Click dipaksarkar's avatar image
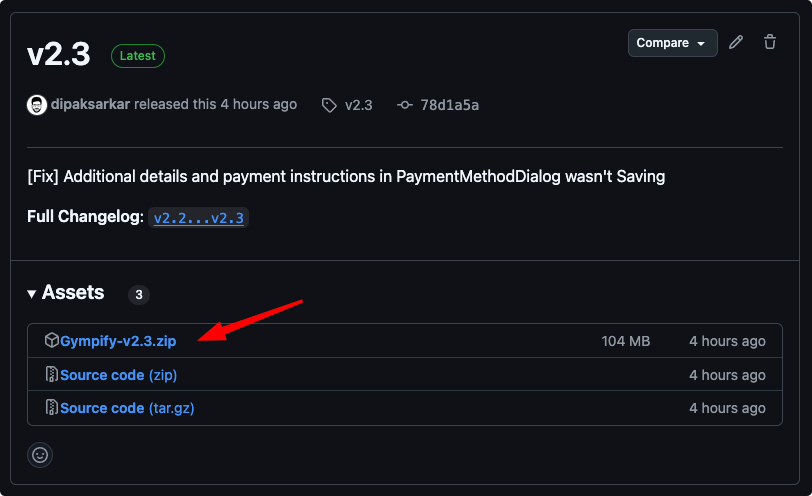This screenshot has height=496, width=812. coord(37,105)
